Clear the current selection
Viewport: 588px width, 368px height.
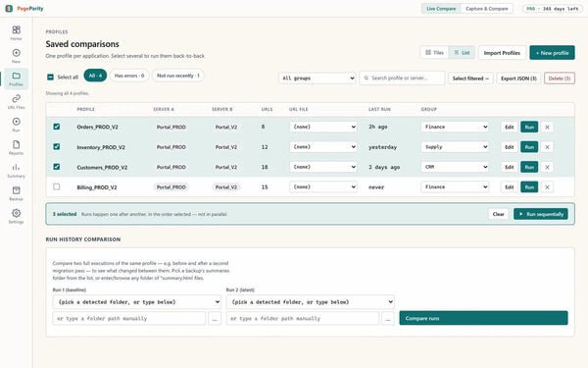(x=499, y=214)
